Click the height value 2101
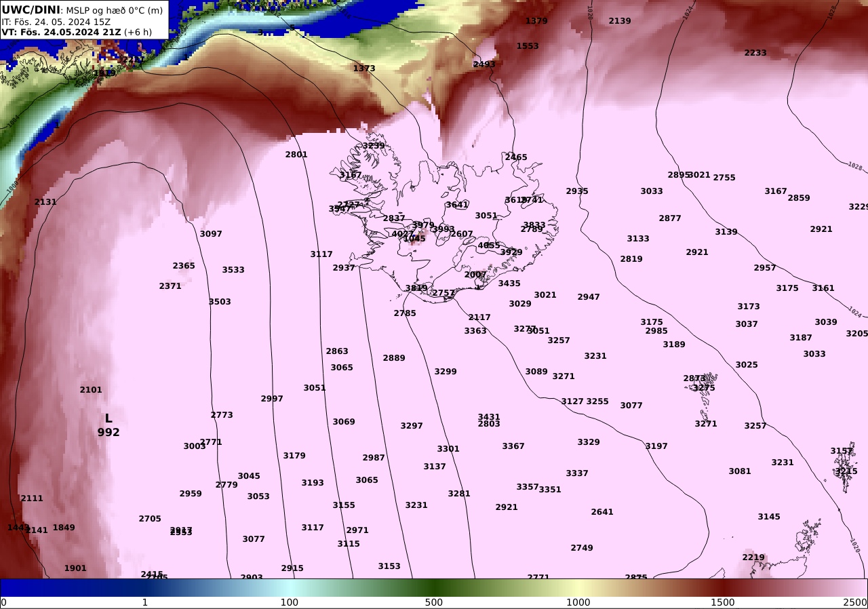868x609 pixels. 91,390
